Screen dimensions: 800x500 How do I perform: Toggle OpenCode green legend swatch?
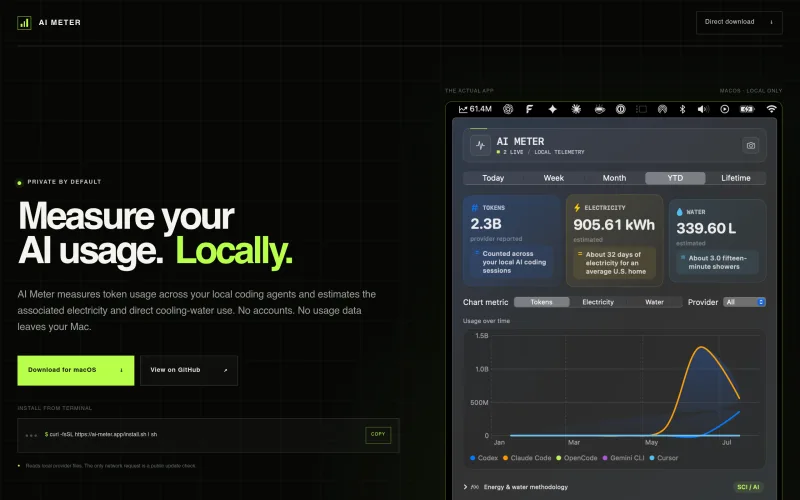559,458
